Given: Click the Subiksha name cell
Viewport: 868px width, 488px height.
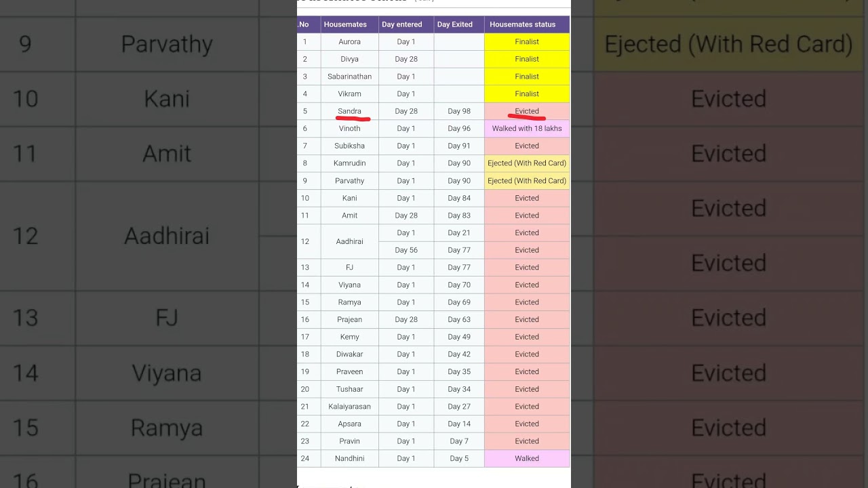Looking at the screenshot, I should (x=349, y=146).
